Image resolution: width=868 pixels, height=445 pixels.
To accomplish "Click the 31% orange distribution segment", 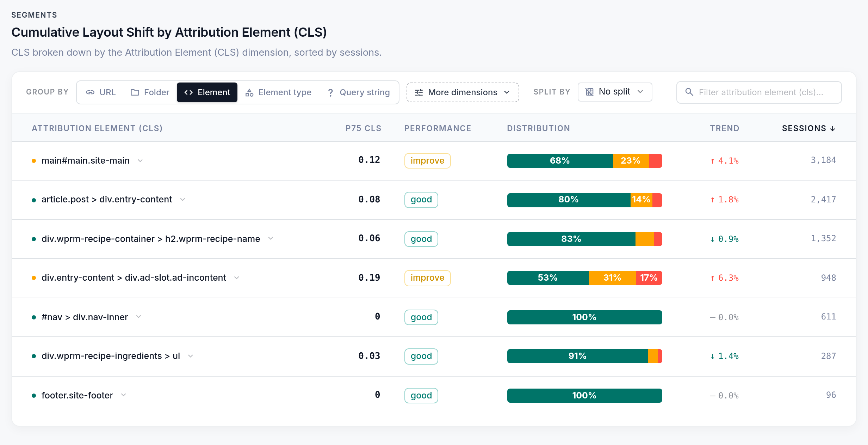I will coord(612,278).
